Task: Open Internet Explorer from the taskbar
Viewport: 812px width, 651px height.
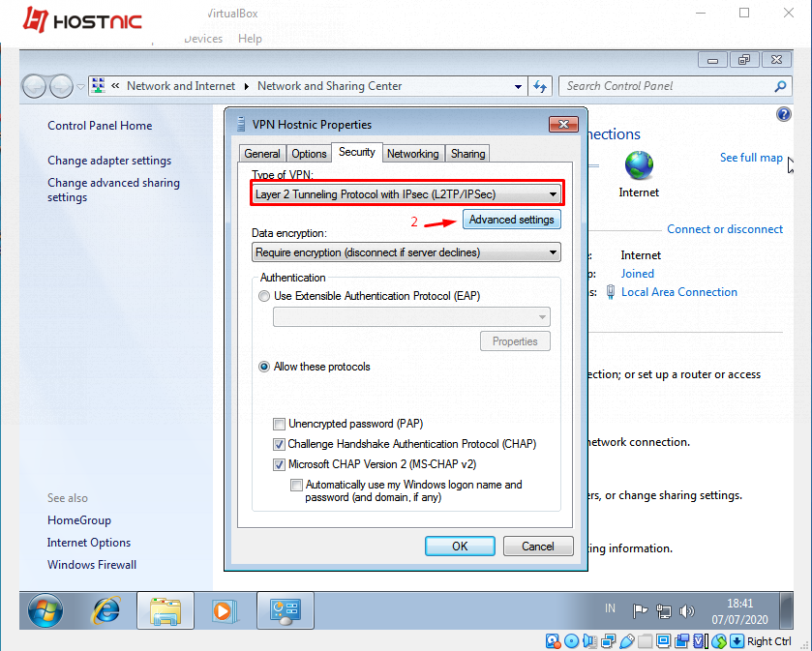Action: tap(105, 610)
